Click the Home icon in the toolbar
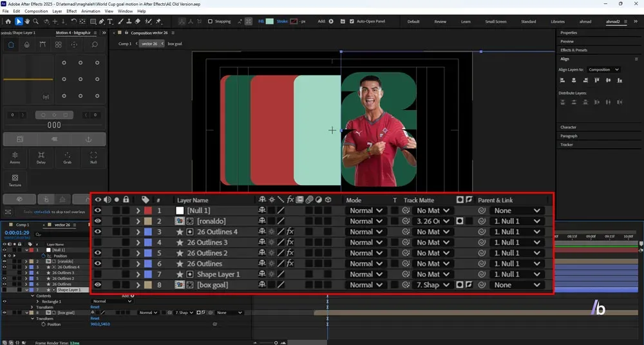The width and height of the screenshot is (644, 345). pos(8,21)
